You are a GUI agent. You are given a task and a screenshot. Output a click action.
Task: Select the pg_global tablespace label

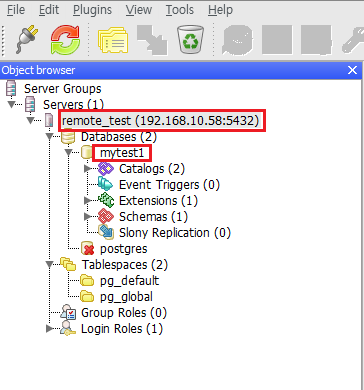click(127, 297)
